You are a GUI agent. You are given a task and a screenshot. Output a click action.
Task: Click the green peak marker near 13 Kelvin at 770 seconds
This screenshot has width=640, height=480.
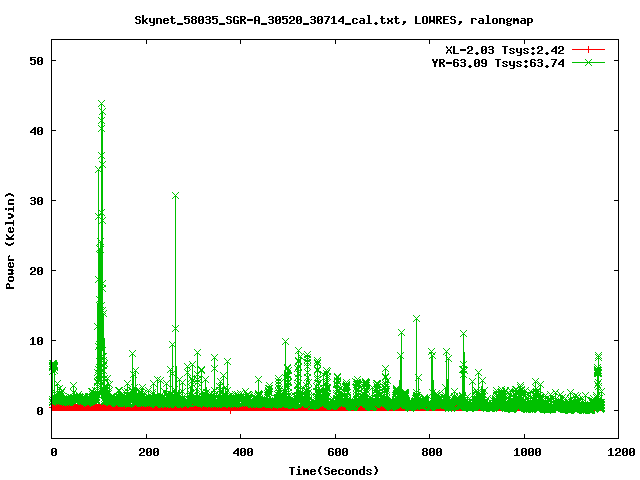point(416,319)
